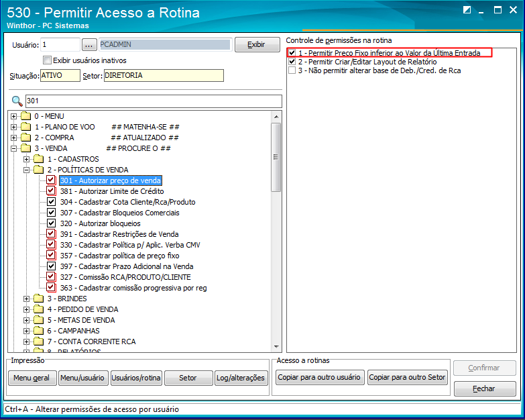Click the Situação field showing ATIVO
The width and height of the screenshot is (525, 420).
[60, 75]
